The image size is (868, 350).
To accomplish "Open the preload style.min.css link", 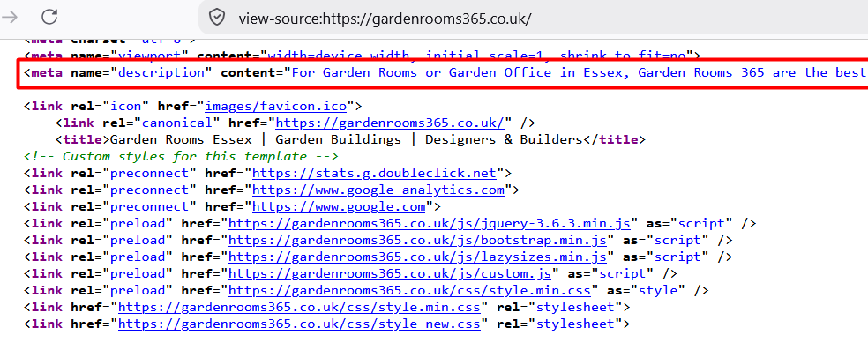I will [409, 290].
